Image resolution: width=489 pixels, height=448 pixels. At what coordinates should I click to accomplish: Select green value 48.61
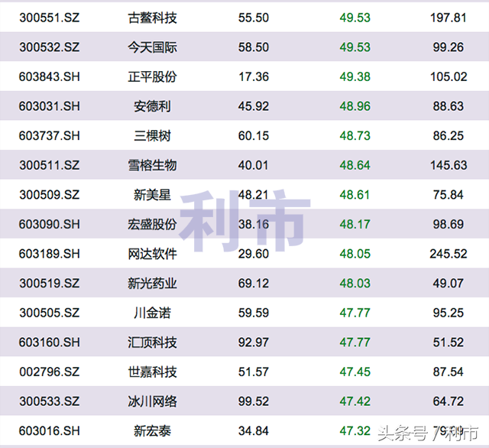355,195
